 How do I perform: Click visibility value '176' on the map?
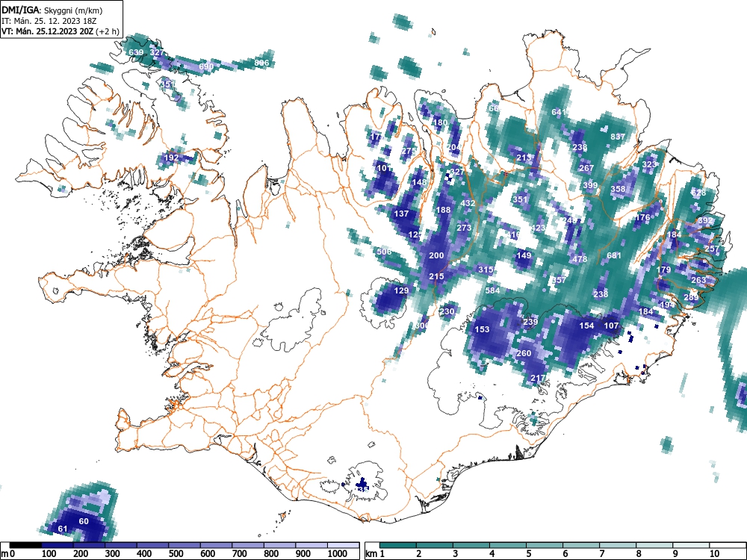pos(642,217)
